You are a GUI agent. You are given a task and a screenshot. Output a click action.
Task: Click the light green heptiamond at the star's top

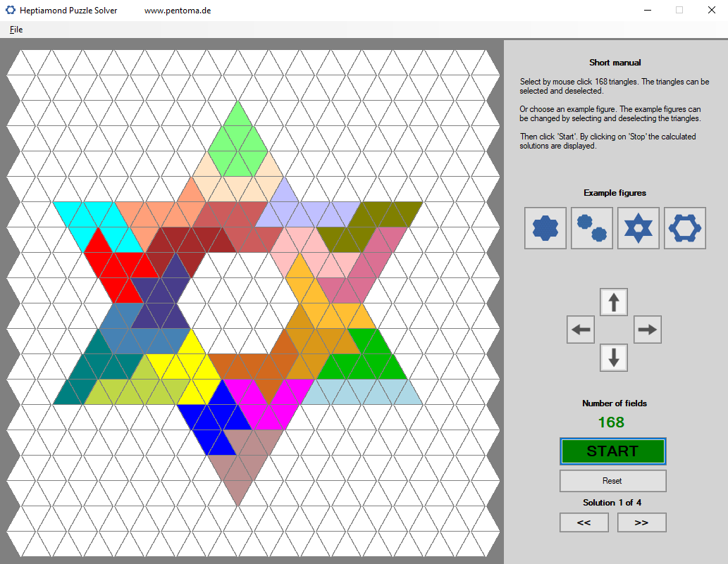[237, 144]
